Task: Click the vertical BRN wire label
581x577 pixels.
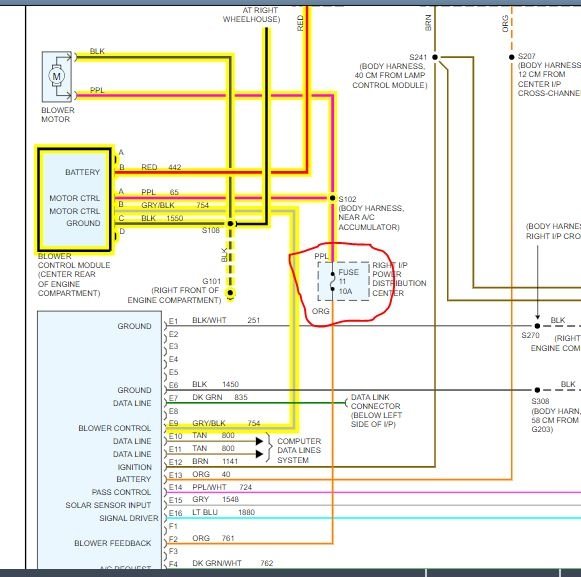Action: (x=428, y=23)
